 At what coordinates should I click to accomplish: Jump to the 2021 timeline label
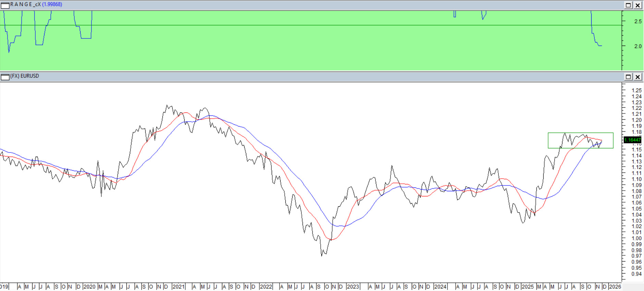[178, 287]
